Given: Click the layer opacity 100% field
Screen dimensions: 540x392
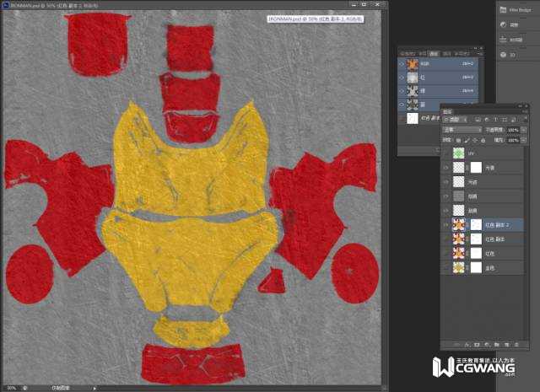Looking at the screenshot, I should click(x=513, y=130).
